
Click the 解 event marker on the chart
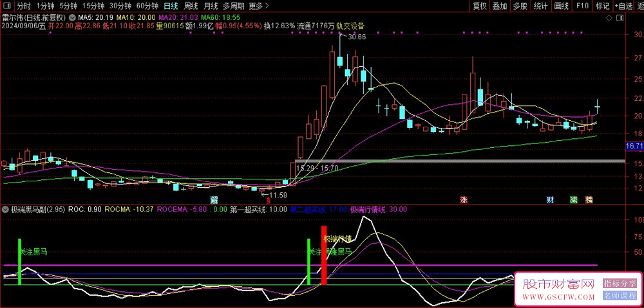click(214, 199)
